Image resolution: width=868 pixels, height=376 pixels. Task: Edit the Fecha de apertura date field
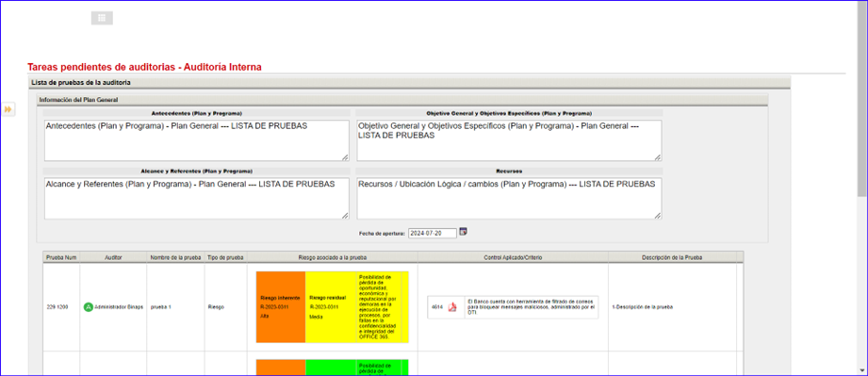point(433,233)
